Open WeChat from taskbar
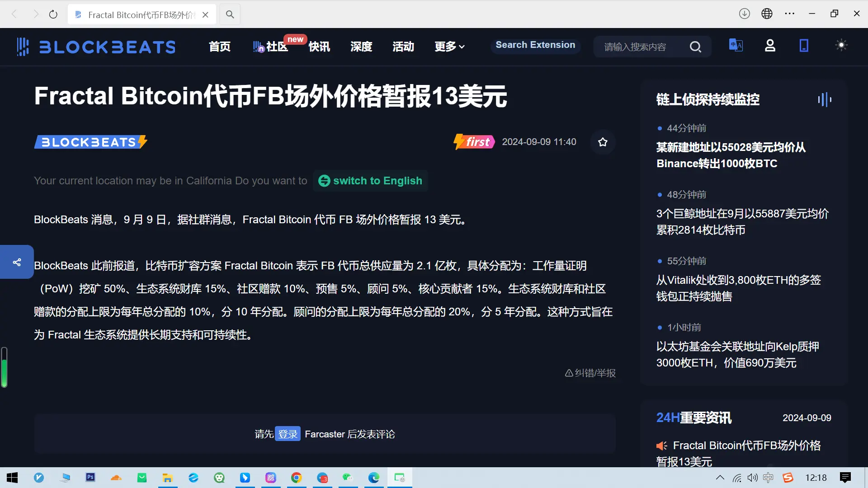This screenshot has height=488, width=868. click(x=348, y=478)
